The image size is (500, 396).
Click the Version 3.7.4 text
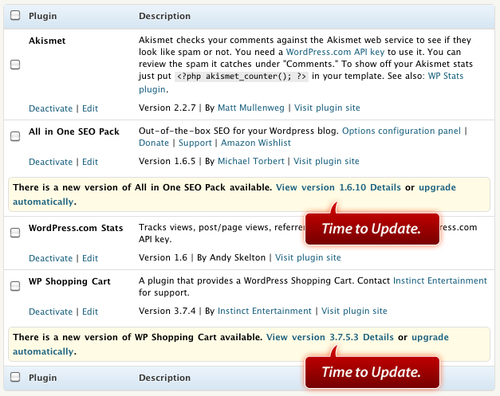[x=167, y=311]
